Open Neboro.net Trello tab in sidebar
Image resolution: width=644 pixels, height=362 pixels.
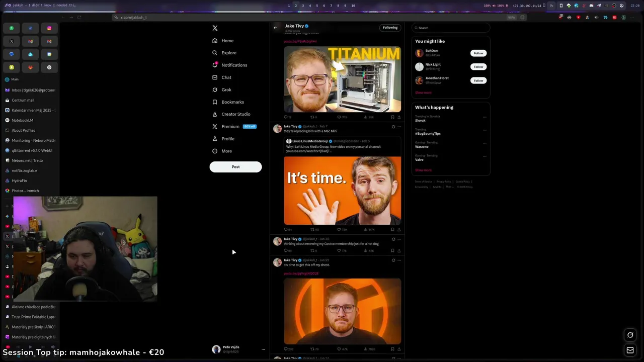point(30,160)
